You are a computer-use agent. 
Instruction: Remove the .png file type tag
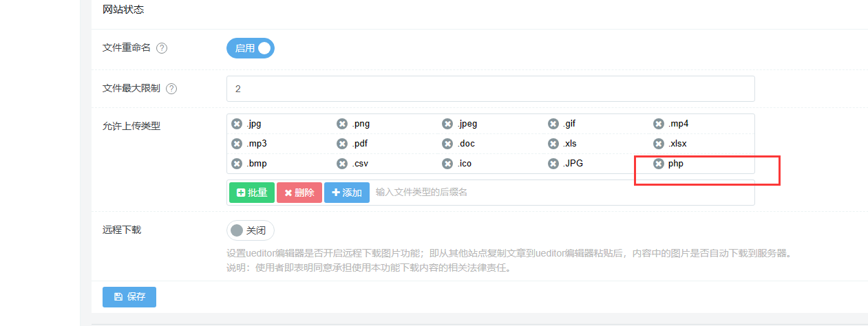click(342, 124)
